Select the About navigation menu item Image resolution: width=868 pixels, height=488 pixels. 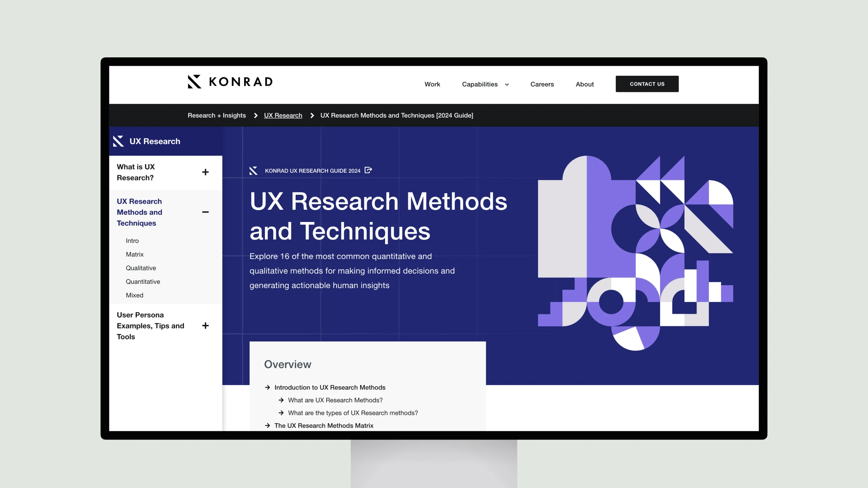(x=584, y=83)
